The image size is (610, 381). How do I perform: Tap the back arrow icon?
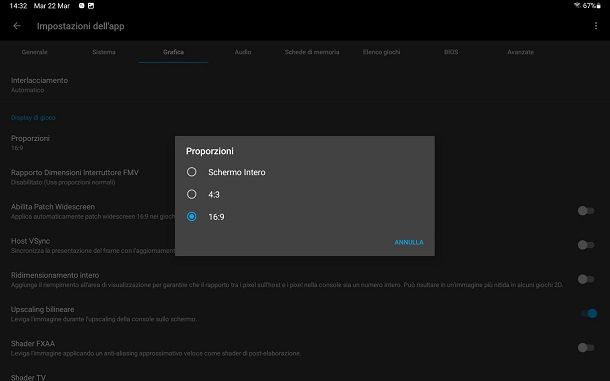pos(17,26)
